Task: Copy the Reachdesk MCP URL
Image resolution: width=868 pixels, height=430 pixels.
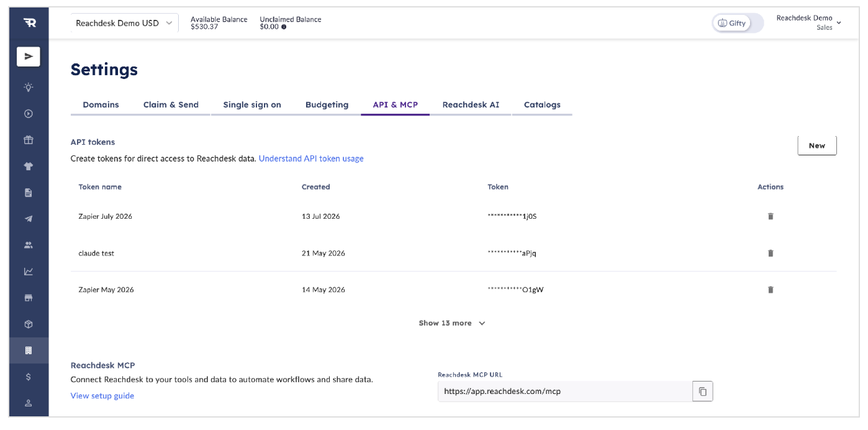Action: [702, 391]
